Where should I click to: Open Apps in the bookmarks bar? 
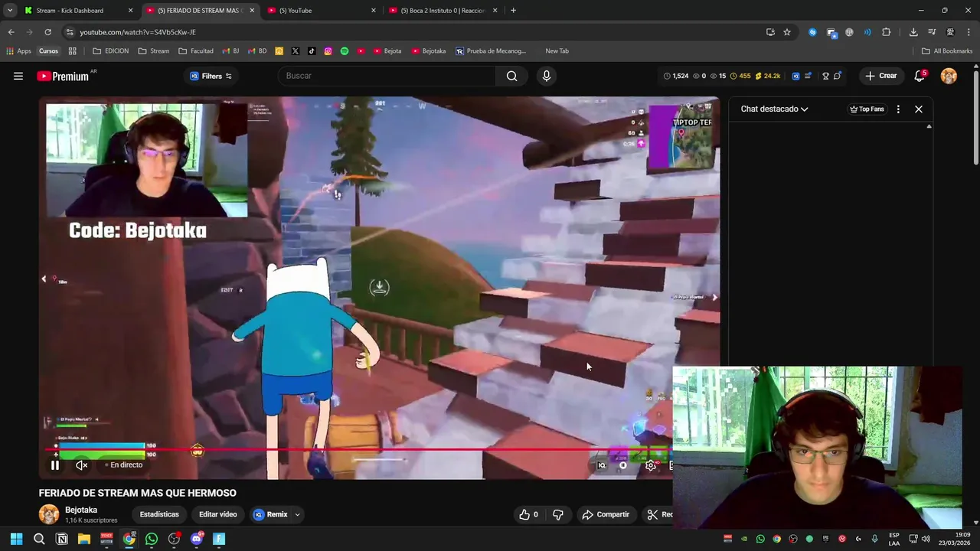click(18, 51)
